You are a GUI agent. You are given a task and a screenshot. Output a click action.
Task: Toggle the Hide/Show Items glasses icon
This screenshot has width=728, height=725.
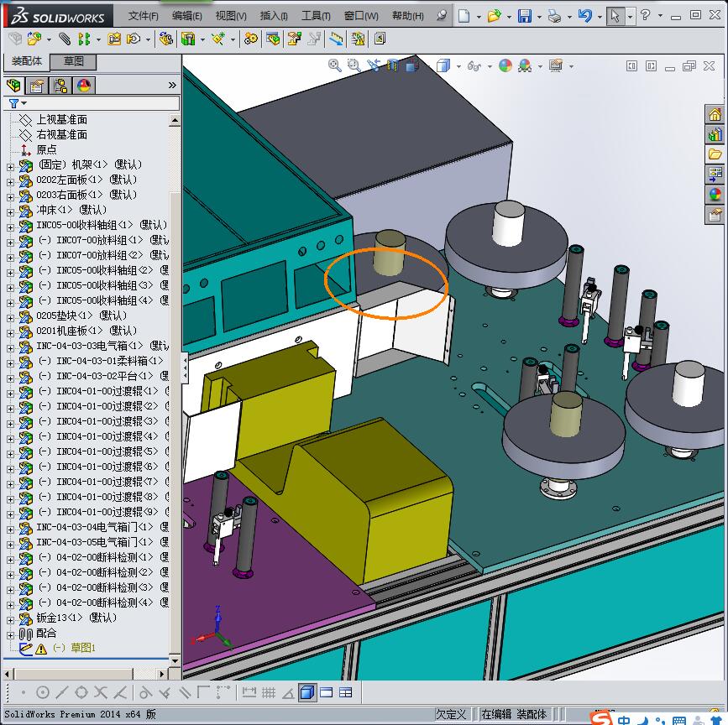coord(474,65)
